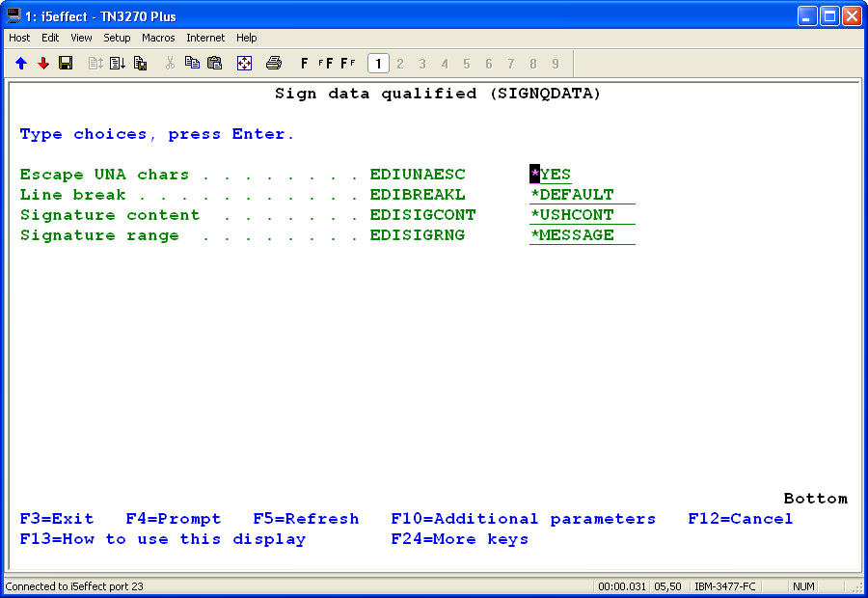This screenshot has height=598, width=868.
Task: Click the Signature content *USHCONT field
Action: (x=581, y=215)
